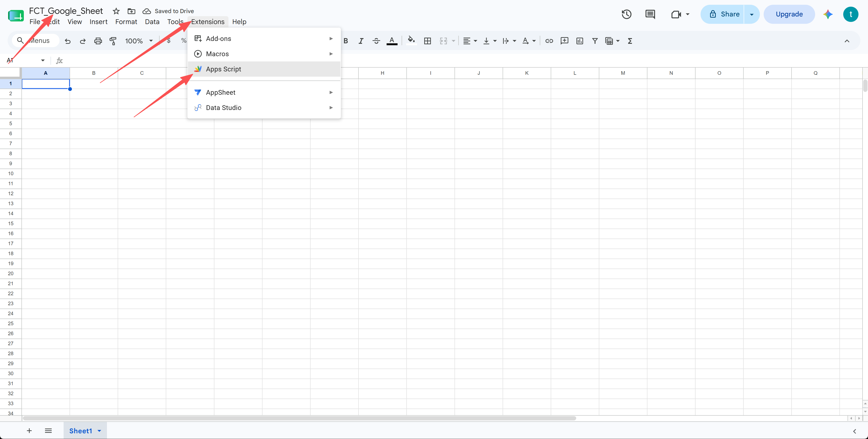Open the Gemini sparkle icon
Viewport: 868px width, 439px height.
(828, 14)
